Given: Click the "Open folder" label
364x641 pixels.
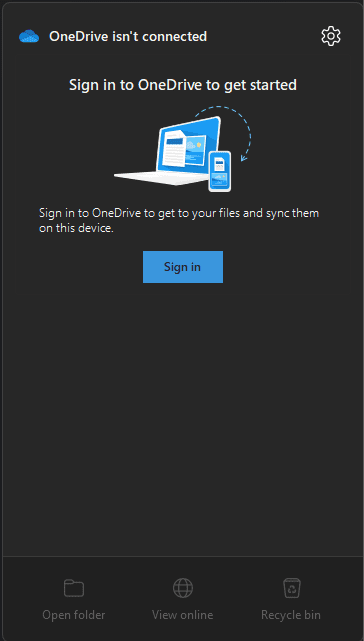Looking at the screenshot, I should pyautogui.click(x=74, y=615).
